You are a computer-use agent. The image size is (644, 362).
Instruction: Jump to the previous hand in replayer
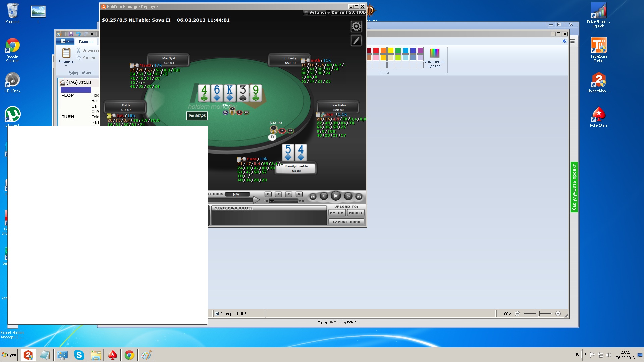click(313, 197)
